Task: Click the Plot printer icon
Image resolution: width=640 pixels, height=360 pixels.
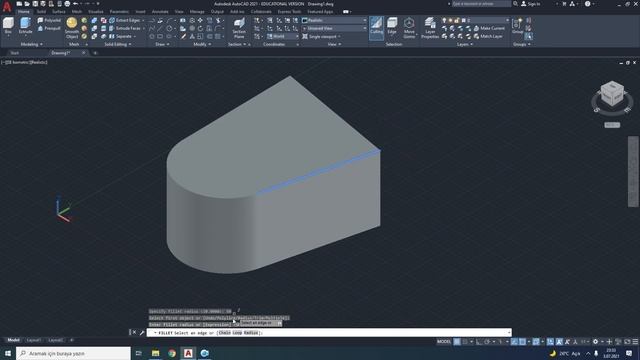Action: coord(67,4)
